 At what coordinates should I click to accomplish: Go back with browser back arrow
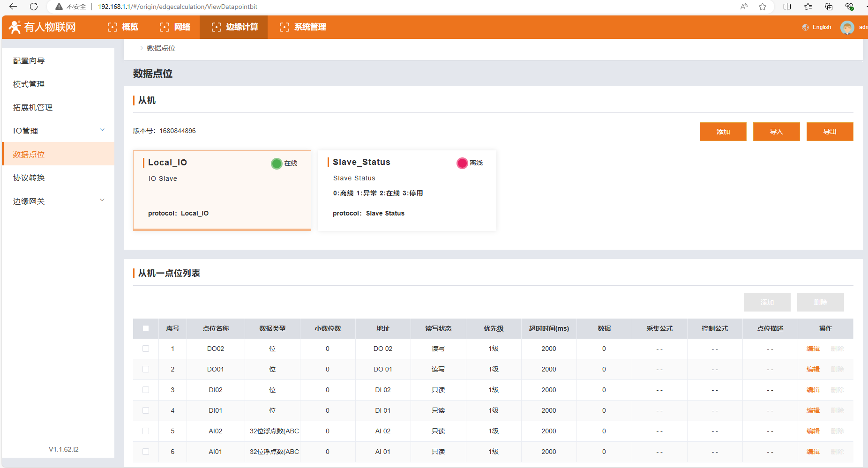[13, 7]
